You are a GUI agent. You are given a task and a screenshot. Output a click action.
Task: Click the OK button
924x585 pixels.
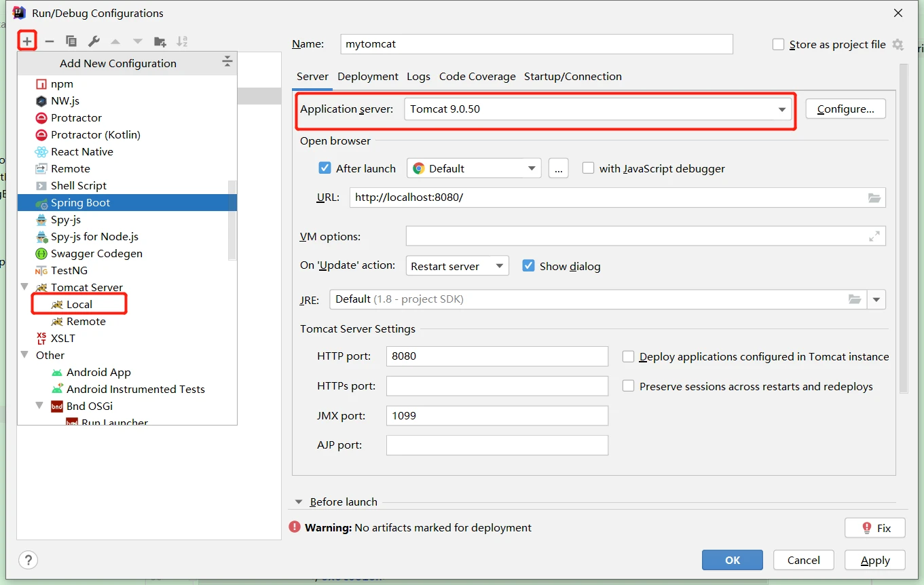[733, 560]
